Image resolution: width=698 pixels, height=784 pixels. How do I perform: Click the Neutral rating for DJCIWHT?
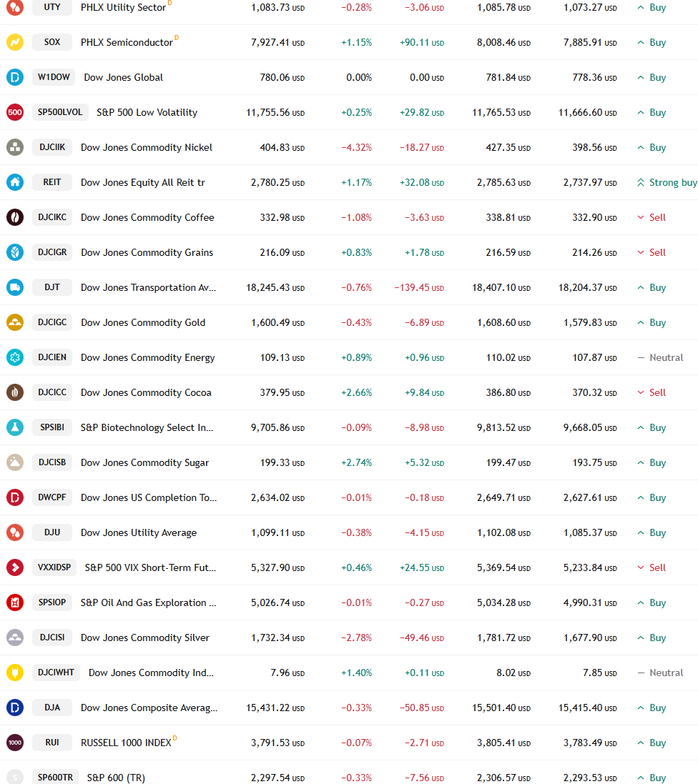point(660,673)
